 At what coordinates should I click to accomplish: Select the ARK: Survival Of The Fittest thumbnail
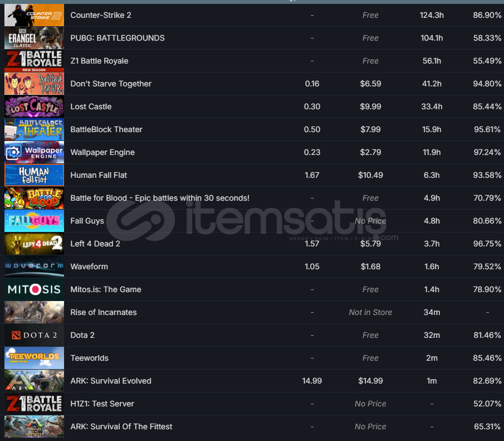coord(34,427)
